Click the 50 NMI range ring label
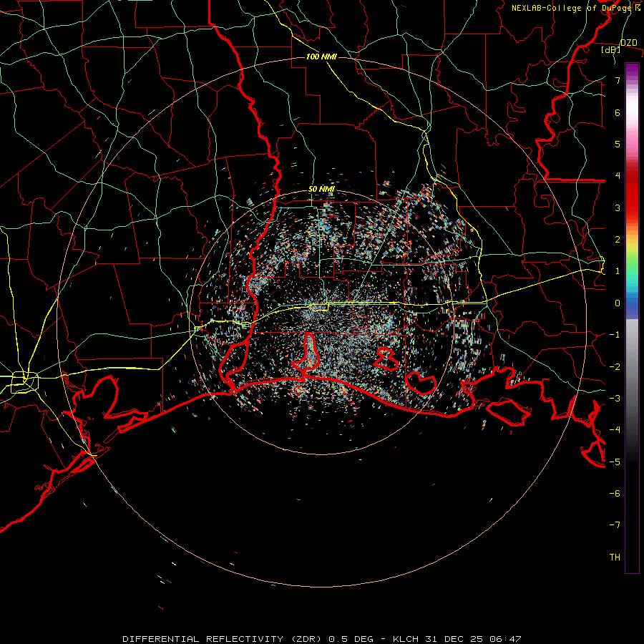The height and width of the screenshot is (644, 644). pyautogui.click(x=321, y=189)
